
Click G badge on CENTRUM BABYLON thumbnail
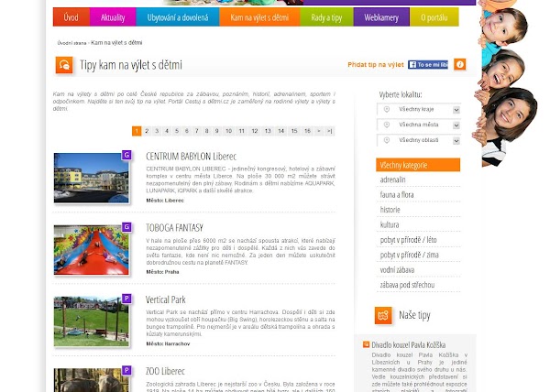coord(126,155)
